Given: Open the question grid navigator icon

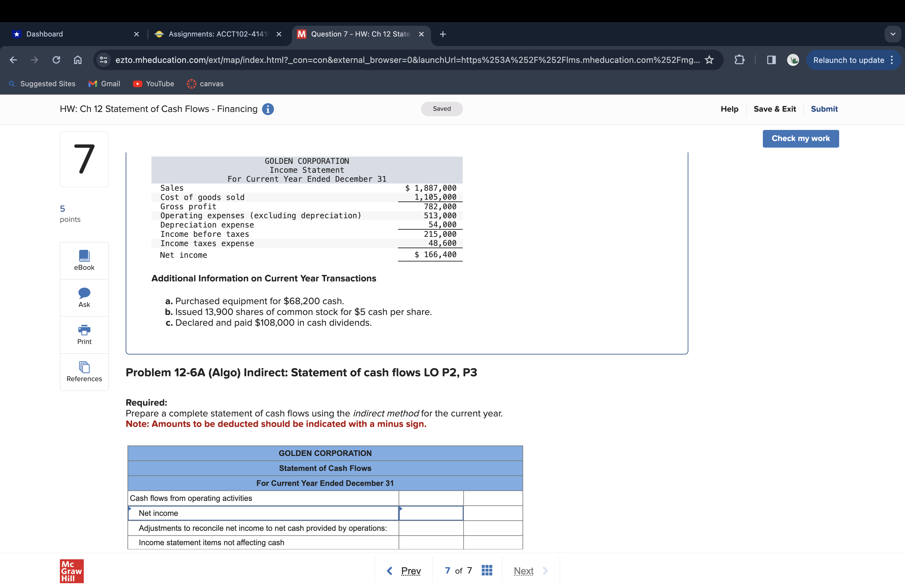Looking at the screenshot, I should tap(487, 571).
